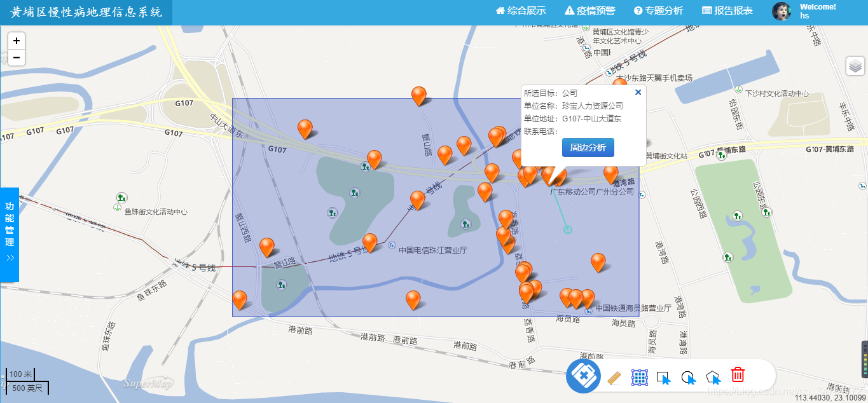The height and width of the screenshot is (403, 868).
Task: Click marker beside 港湾路 label near popup
Action: tap(610, 174)
